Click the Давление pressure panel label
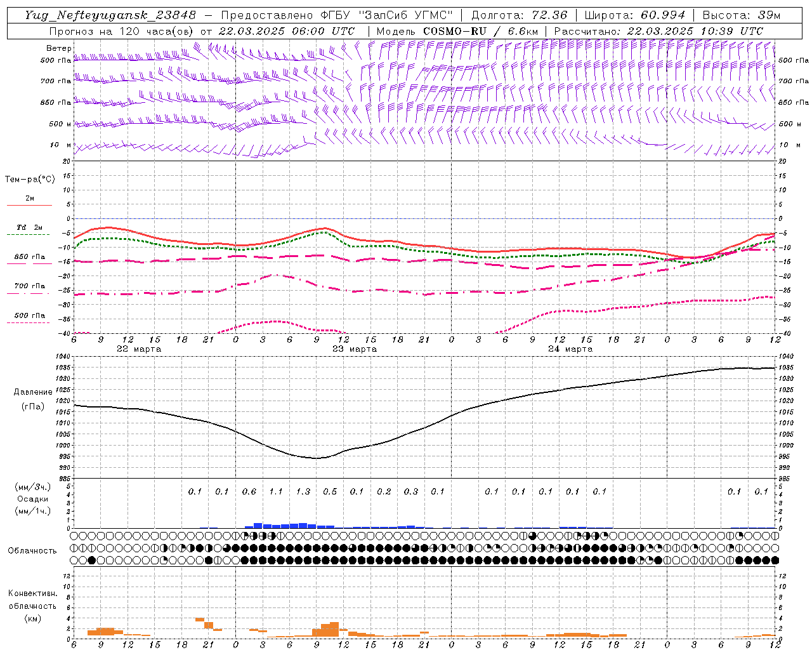812x650 pixels. pyautogui.click(x=33, y=392)
